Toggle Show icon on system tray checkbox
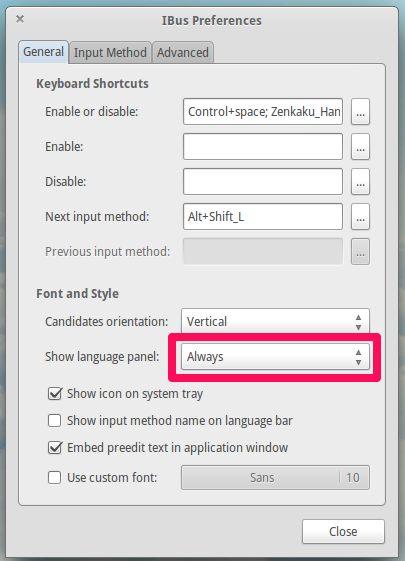The image size is (405, 561). pyautogui.click(x=55, y=394)
